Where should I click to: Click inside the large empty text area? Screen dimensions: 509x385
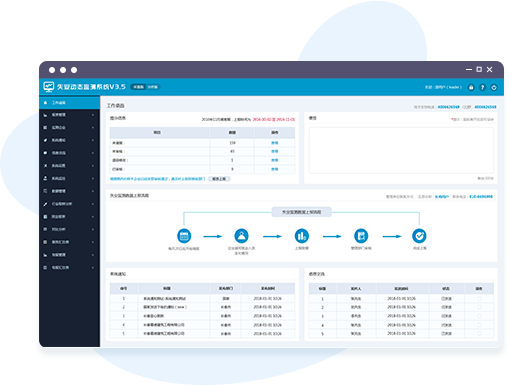(x=401, y=150)
